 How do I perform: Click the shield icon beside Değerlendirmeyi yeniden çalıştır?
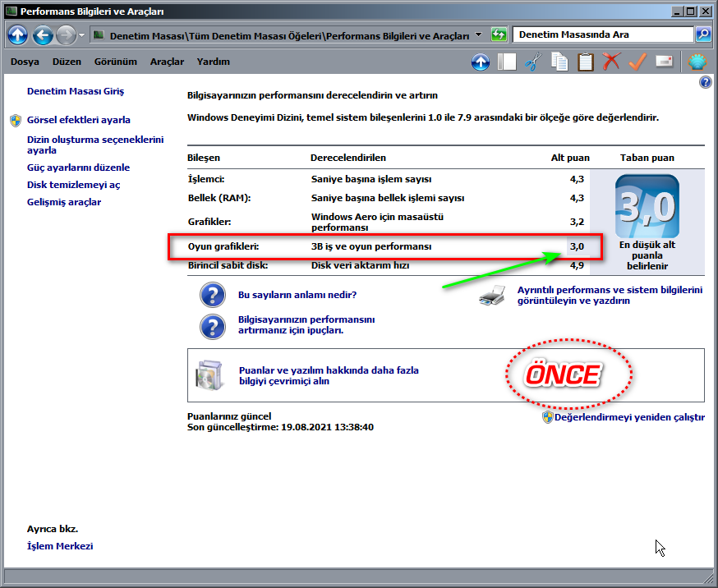click(x=548, y=417)
